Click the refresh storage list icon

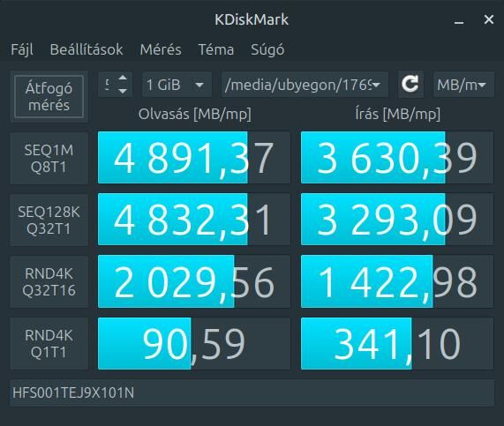(410, 85)
